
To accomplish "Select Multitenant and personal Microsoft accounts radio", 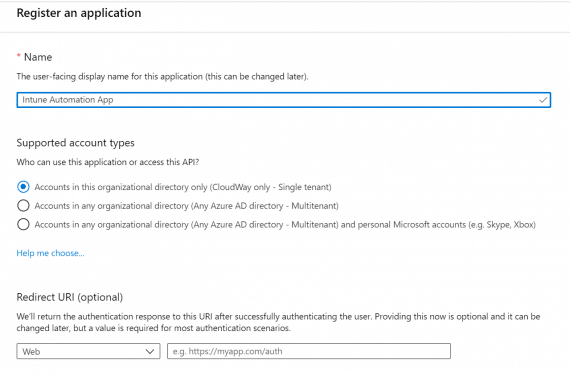I will click(23, 224).
